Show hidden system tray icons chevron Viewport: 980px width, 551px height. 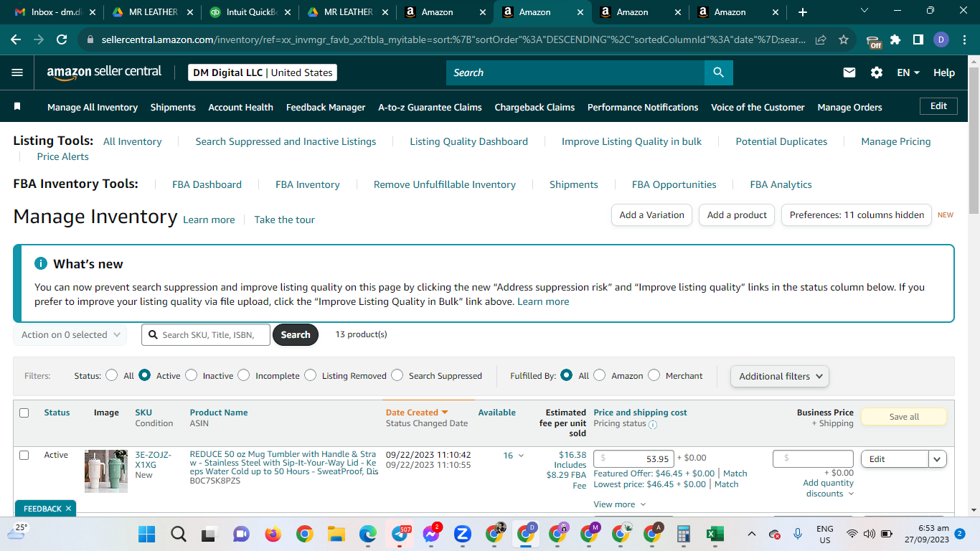click(x=751, y=534)
